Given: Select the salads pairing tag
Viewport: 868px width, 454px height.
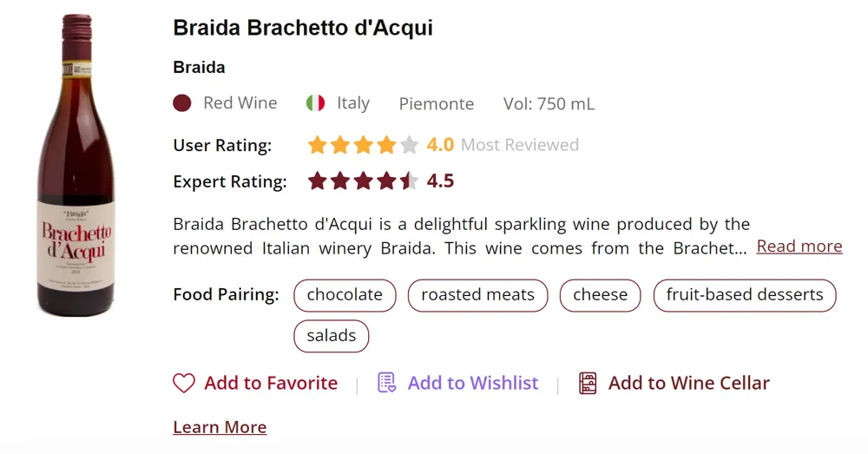Looking at the screenshot, I should [331, 336].
